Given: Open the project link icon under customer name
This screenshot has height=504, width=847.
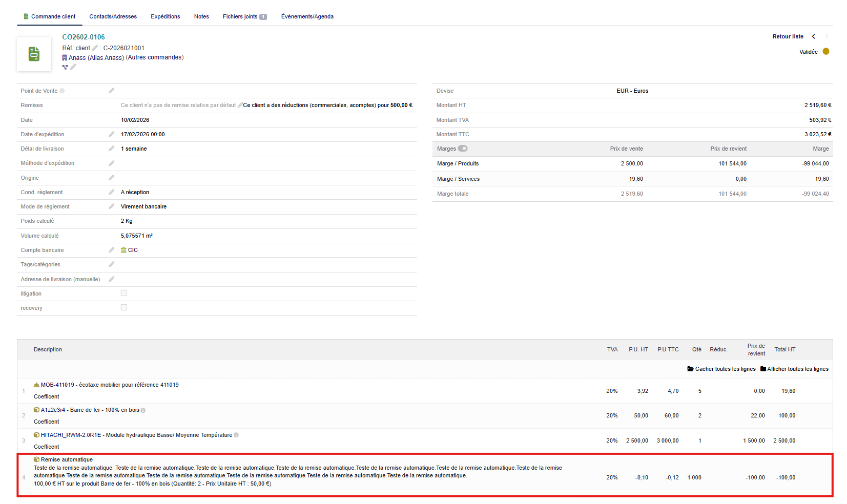Looking at the screenshot, I should [65, 67].
